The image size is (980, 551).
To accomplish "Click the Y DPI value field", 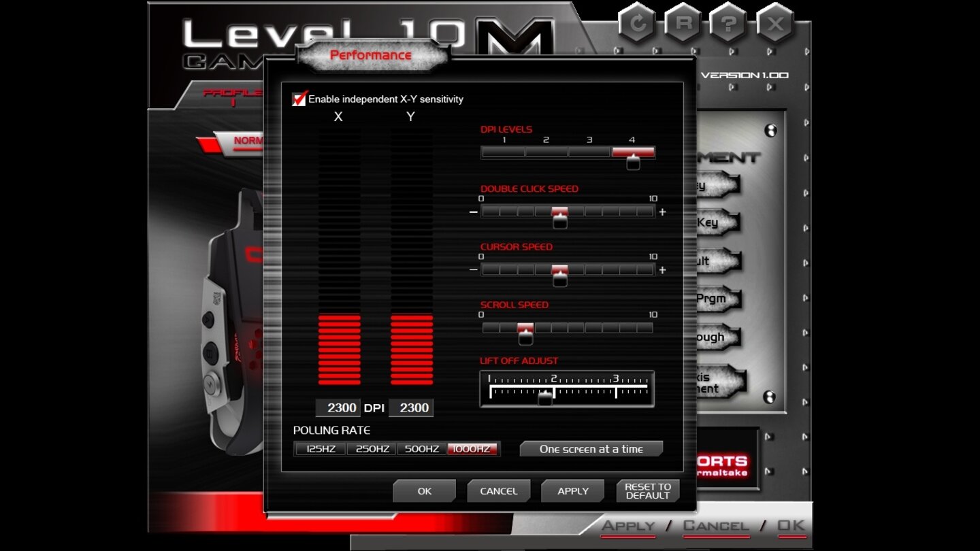I will pos(411,408).
